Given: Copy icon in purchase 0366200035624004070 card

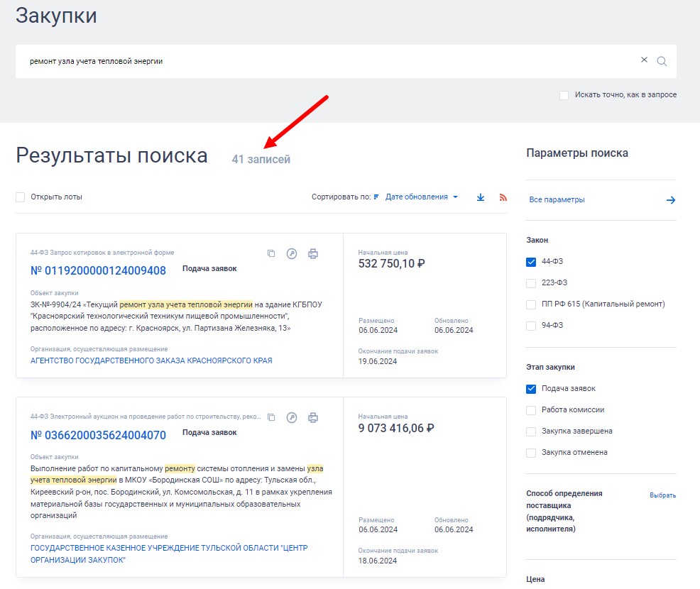Looking at the screenshot, I should click(x=271, y=417).
